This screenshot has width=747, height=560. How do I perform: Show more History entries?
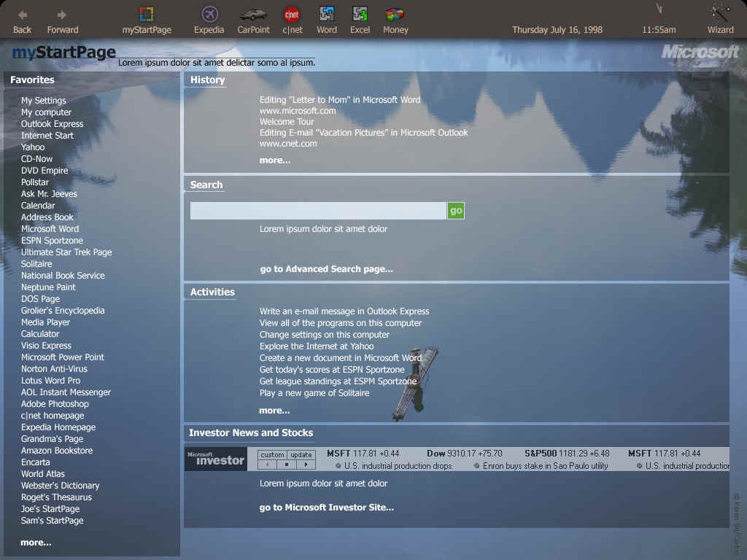pos(275,160)
